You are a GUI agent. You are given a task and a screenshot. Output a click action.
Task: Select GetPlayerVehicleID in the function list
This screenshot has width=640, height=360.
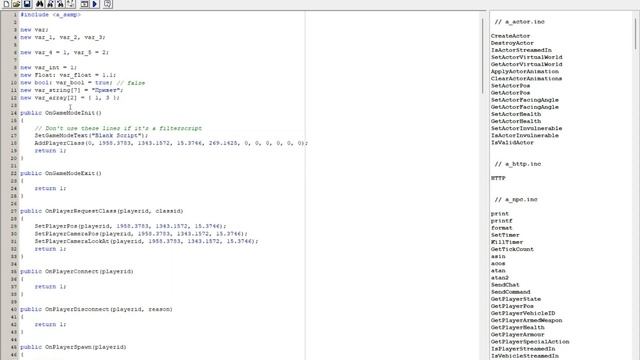[x=523, y=313]
